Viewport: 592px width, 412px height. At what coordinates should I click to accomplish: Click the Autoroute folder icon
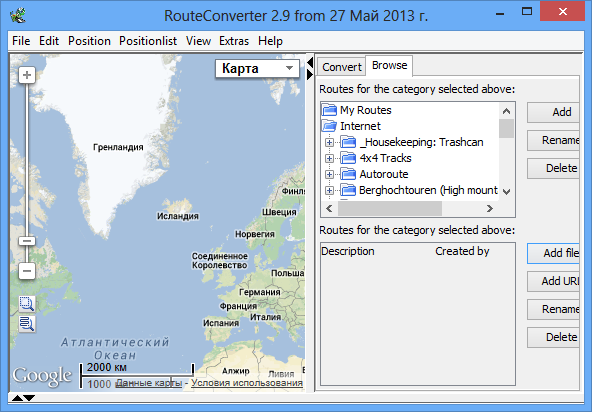pyautogui.click(x=348, y=174)
